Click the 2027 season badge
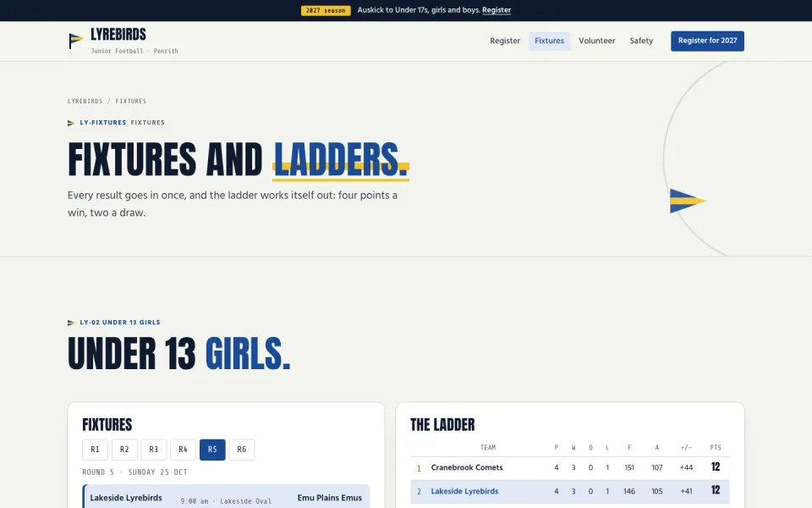The image size is (812, 508). [326, 10]
